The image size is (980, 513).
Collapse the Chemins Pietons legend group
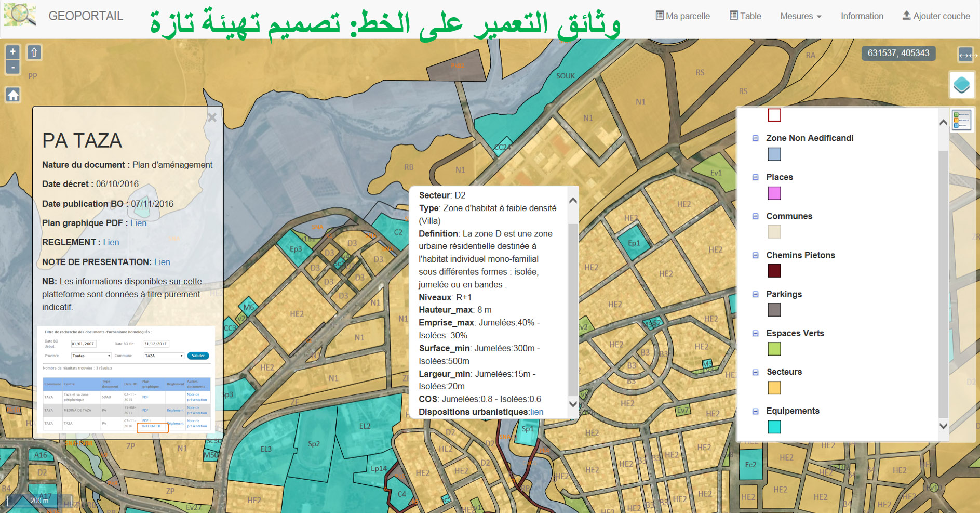pos(756,255)
